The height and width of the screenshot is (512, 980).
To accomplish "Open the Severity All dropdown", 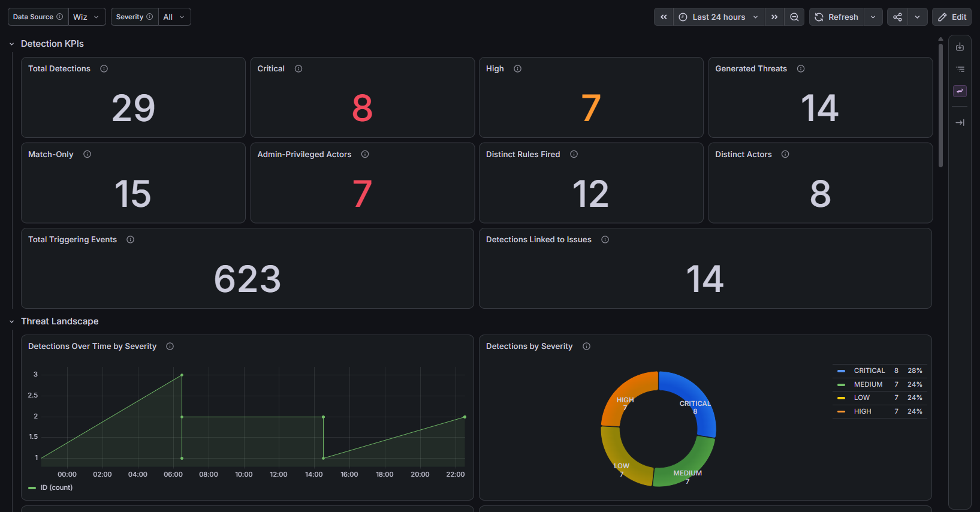I will (176, 17).
